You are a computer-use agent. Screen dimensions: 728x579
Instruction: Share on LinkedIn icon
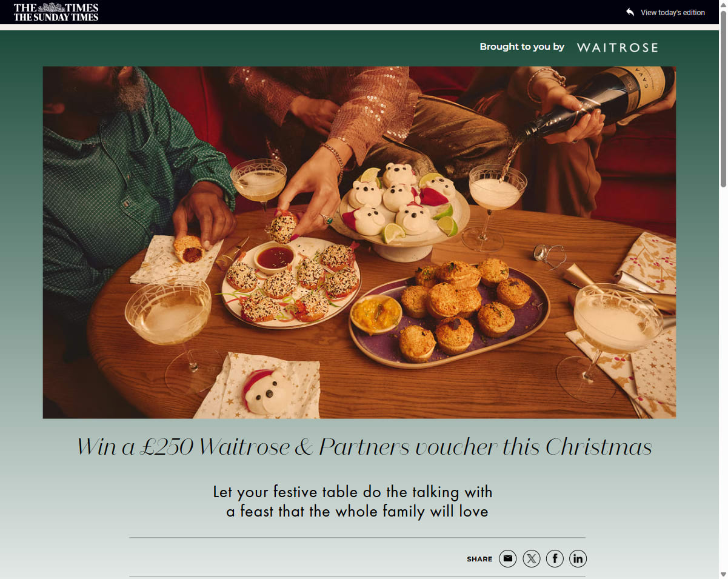(x=578, y=558)
